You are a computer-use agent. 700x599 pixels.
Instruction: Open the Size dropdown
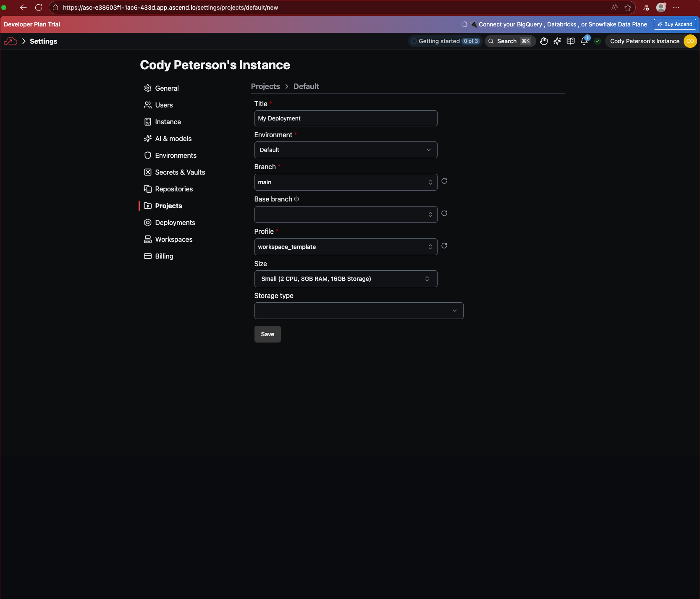point(346,279)
